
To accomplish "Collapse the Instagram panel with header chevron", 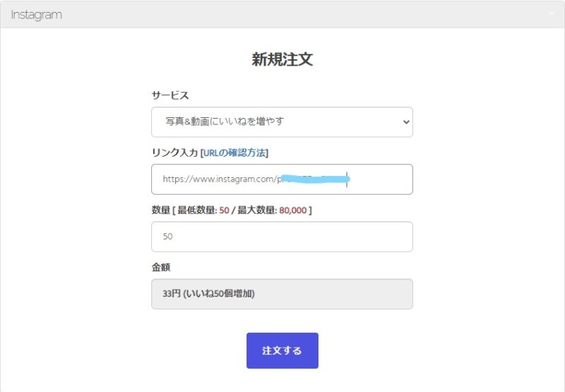I will pyautogui.click(x=552, y=13).
